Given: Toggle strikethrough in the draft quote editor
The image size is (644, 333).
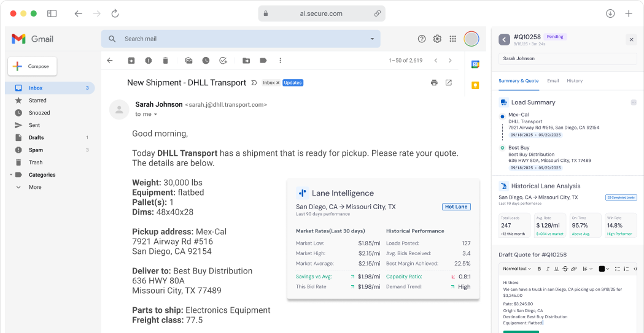Looking at the screenshot, I should (x=565, y=269).
